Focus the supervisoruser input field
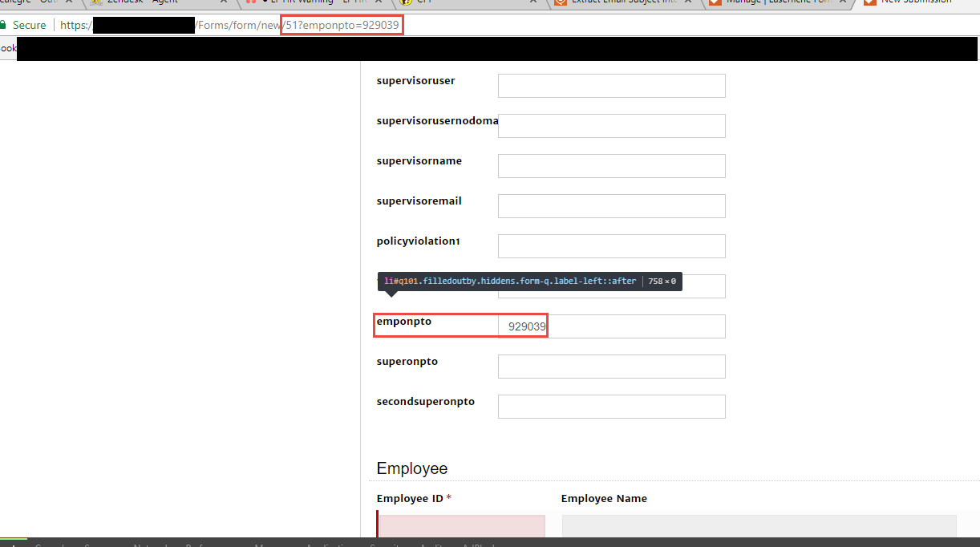Image resolution: width=980 pixels, height=547 pixels. click(x=612, y=86)
